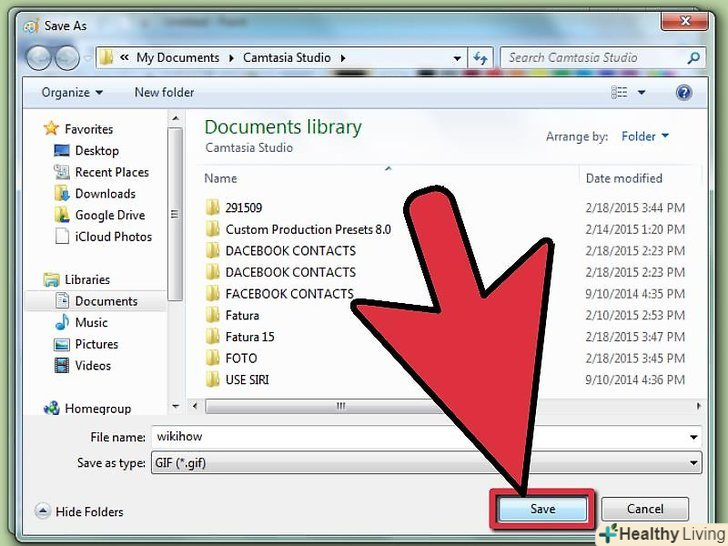Open the view options dropdown arrow
Viewport: 728px width, 546px height.
pyautogui.click(x=641, y=92)
